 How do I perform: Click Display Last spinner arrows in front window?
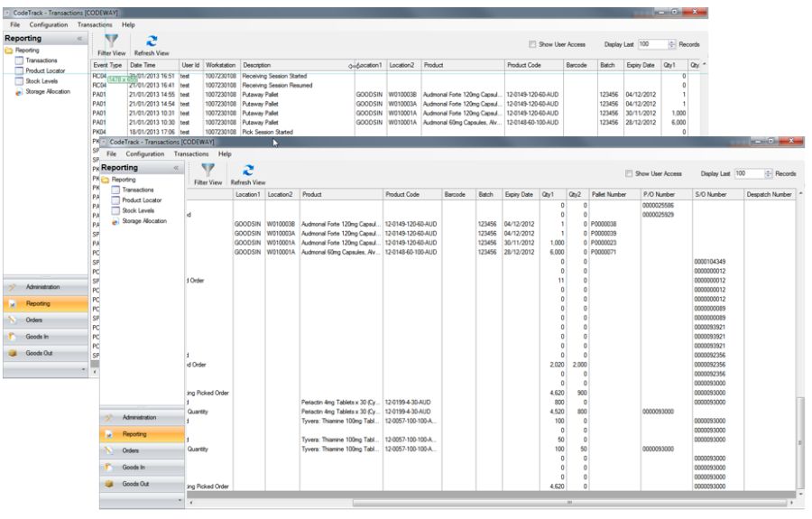point(768,173)
